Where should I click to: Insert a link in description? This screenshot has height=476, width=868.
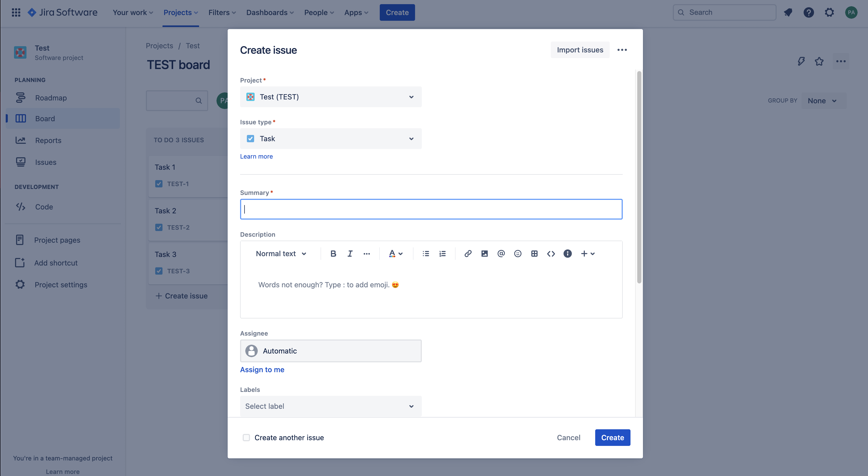tap(468, 254)
